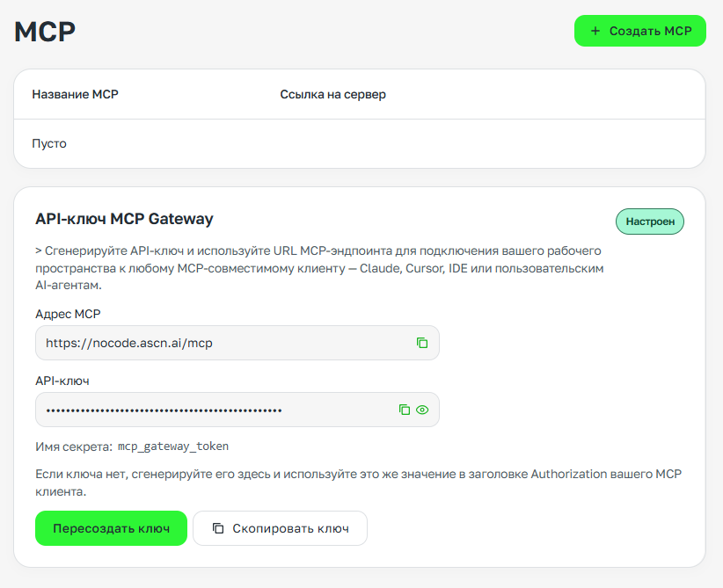This screenshot has height=588, width=723.
Task: Click the Имя секрета label text
Action: click(72, 446)
